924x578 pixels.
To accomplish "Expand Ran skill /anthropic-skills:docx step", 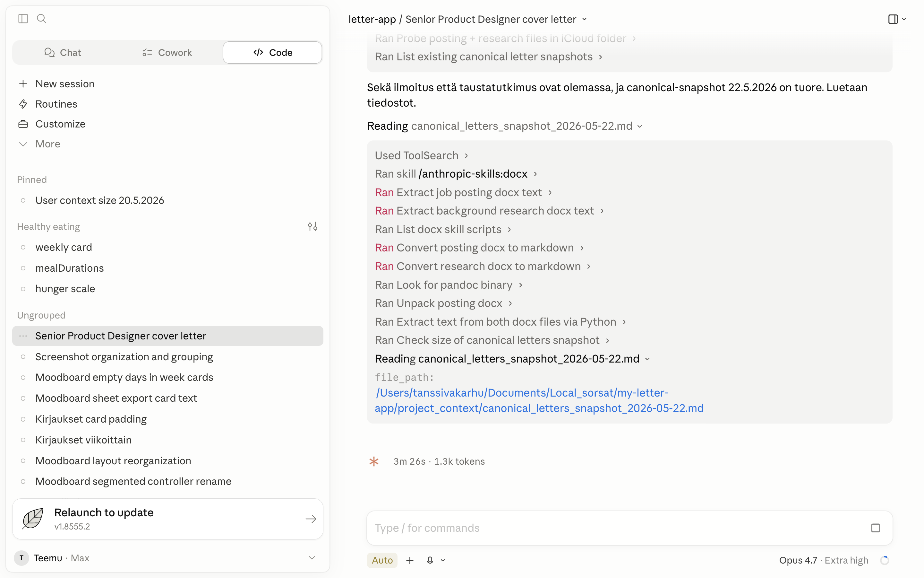I will point(456,174).
